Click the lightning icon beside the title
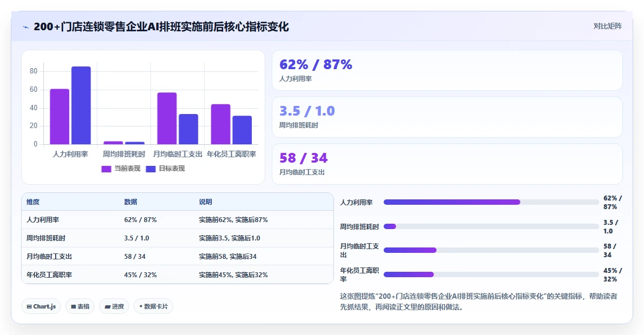 pyautogui.click(x=26, y=27)
